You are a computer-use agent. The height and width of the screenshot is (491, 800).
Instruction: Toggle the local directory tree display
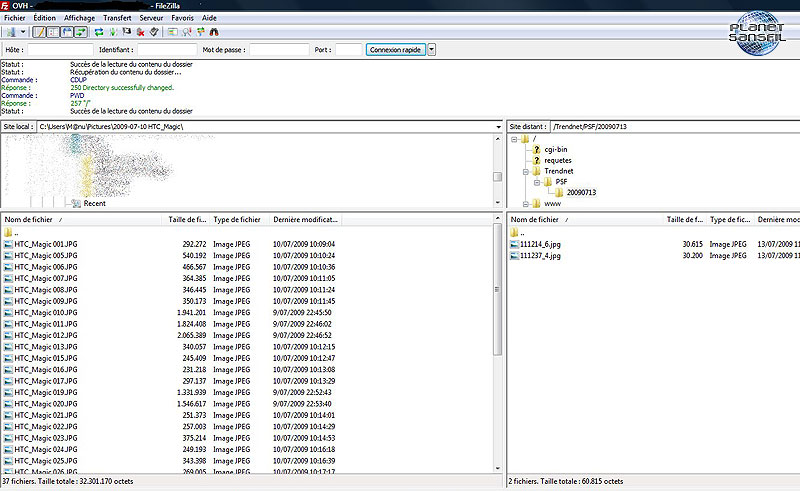click(53, 32)
